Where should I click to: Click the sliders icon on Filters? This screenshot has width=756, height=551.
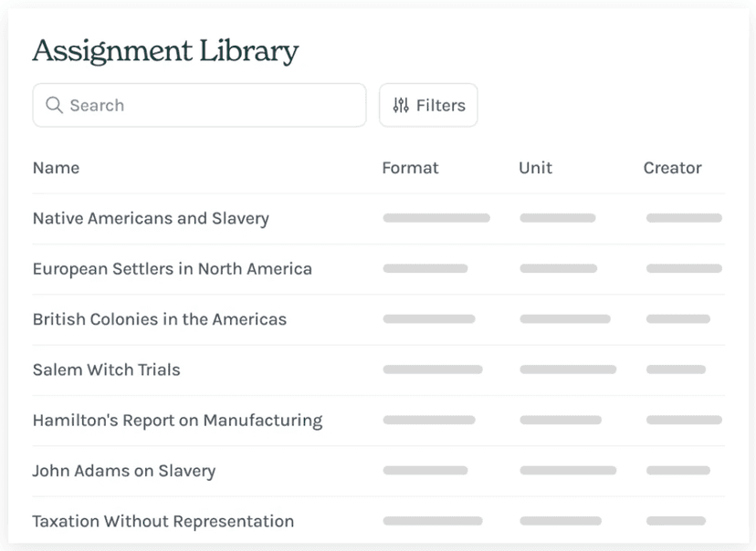(x=401, y=106)
